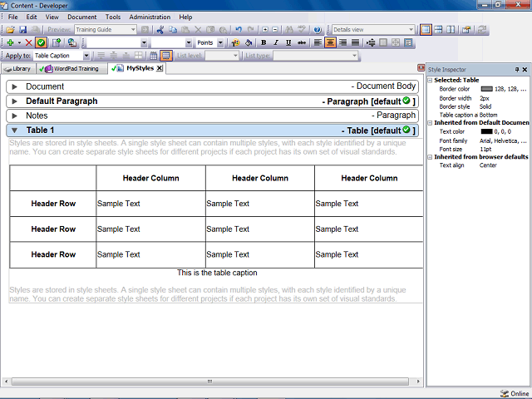Viewport: 532px width, 399px height.
Task: Click the horizontal scrollbar thumb
Action: (210, 382)
